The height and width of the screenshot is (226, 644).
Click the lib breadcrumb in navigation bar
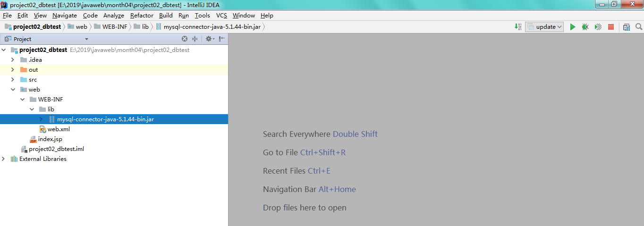[141, 27]
